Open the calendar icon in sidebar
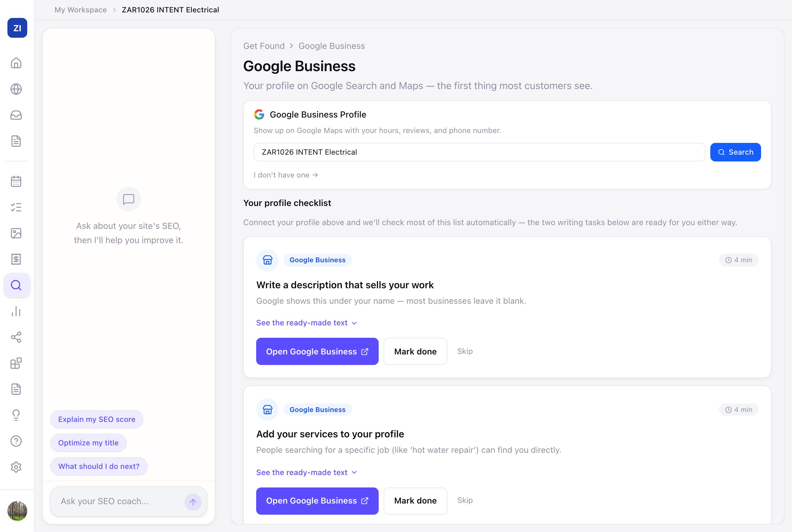Viewport: 792px width, 532px height. [x=16, y=181]
